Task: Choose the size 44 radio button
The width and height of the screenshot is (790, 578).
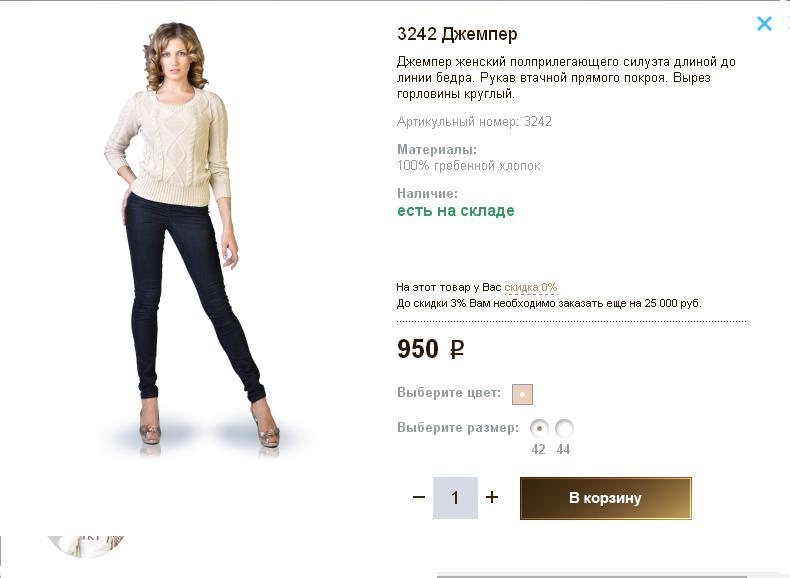Action: [564, 428]
